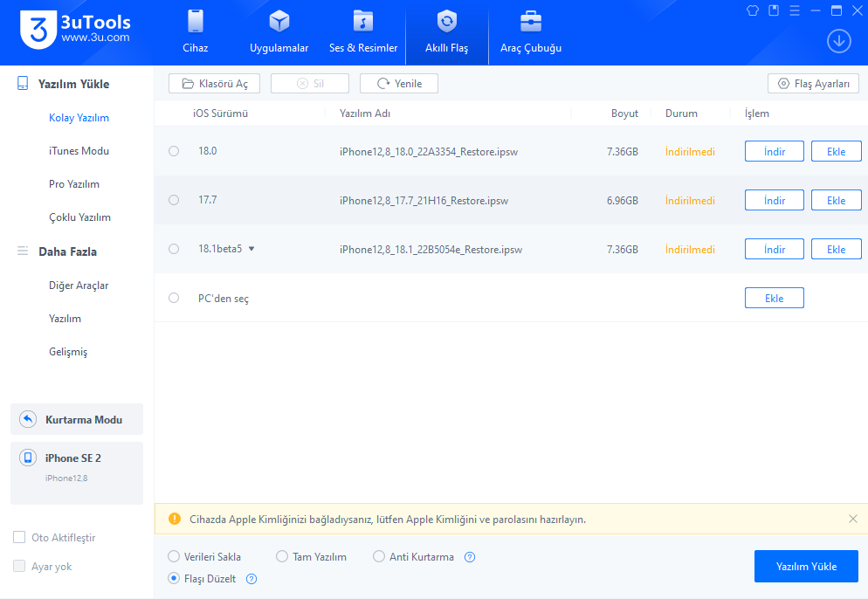Click the 6.96GB size value
The width and height of the screenshot is (868, 599).
623,201
